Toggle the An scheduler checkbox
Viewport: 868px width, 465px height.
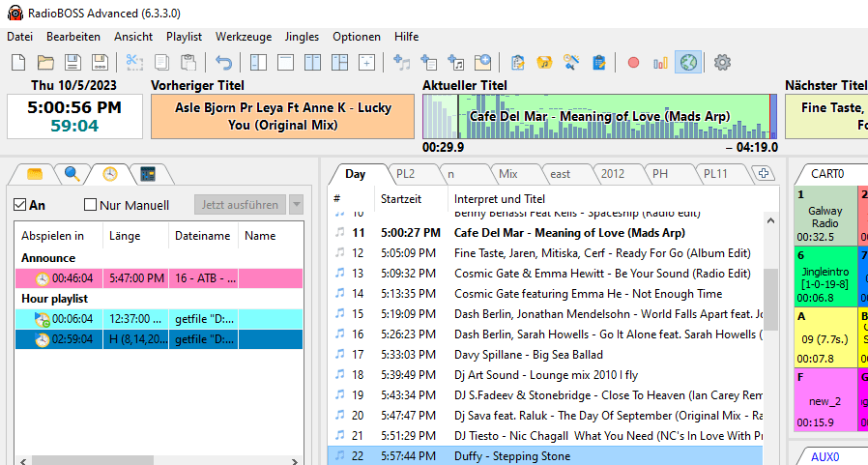pyautogui.click(x=20, y=205)
